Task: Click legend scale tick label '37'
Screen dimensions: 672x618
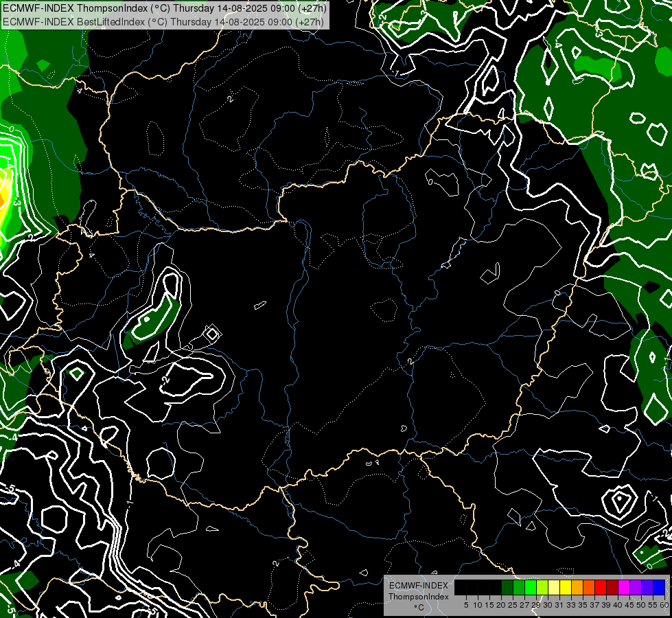Action: pyautogui.click(x=595, y=605)
